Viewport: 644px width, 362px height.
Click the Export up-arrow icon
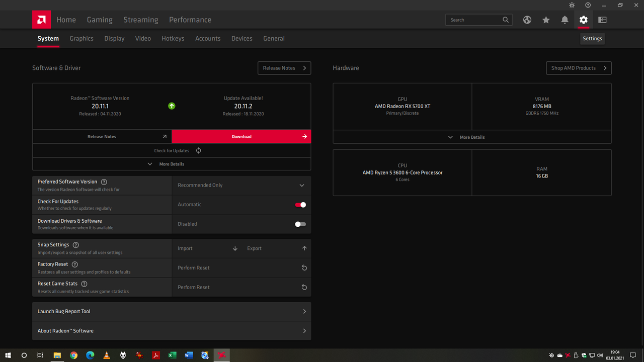click(304, 248)
